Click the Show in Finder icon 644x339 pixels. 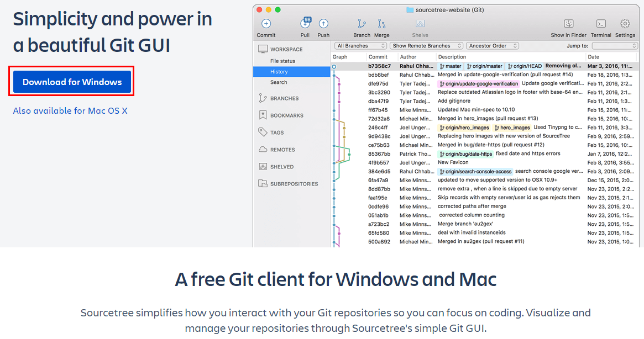[568, 24]
